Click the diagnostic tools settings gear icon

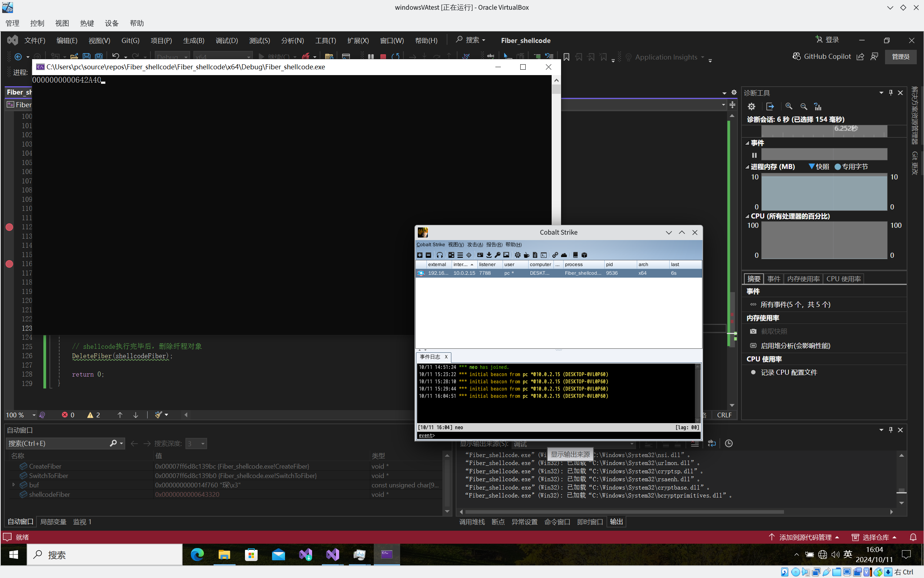point(751,107)
